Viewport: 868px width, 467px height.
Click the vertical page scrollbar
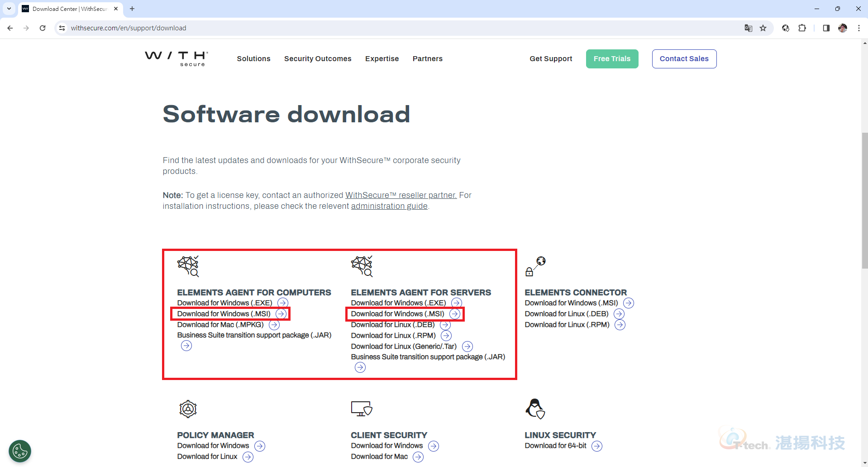pyautogui.click(x=865, y=200)
